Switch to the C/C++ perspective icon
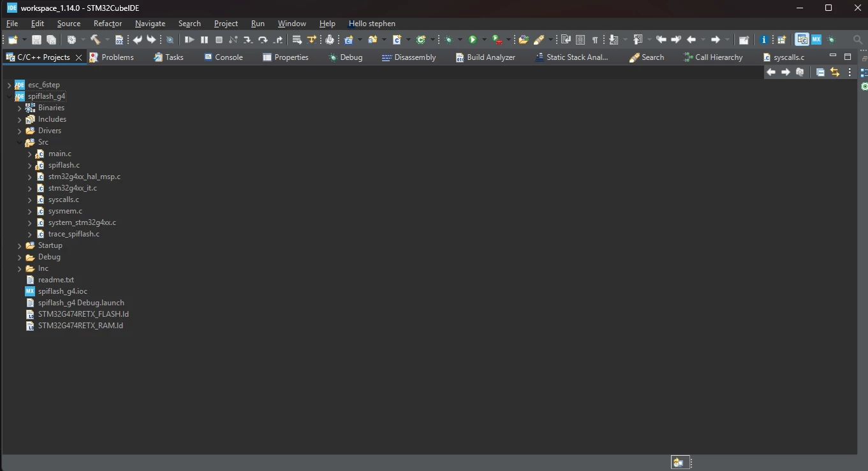 tap(802, 40)
